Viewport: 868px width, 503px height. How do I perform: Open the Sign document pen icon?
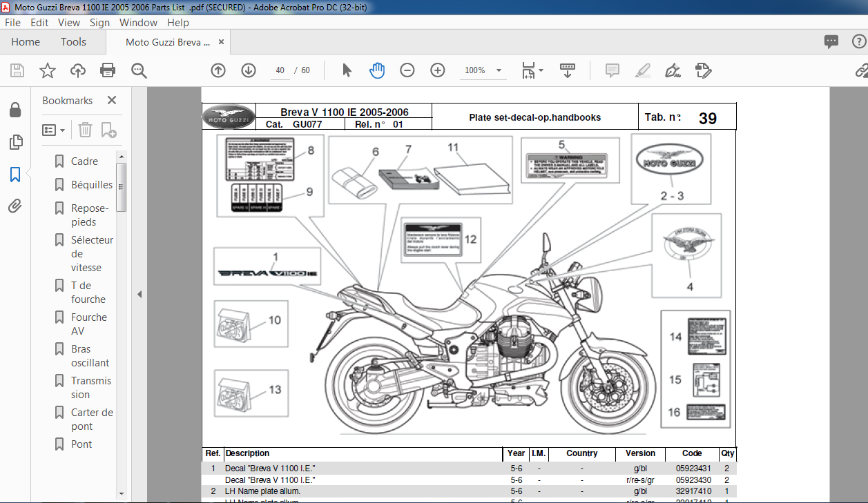(x=672, y=70)
